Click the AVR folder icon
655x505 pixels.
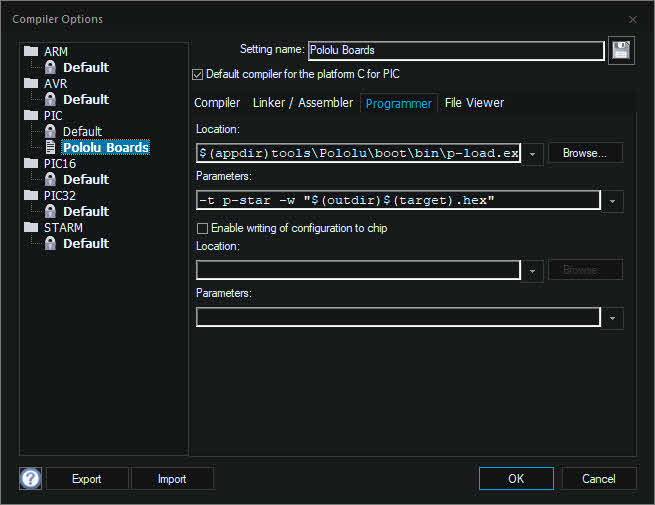[31, 83]
